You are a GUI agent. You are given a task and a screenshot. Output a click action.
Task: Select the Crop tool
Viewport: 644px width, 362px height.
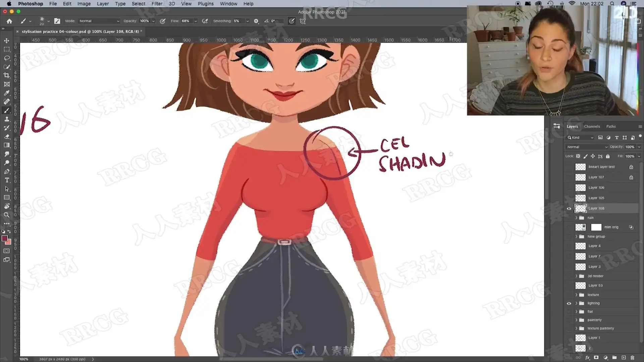(x=7, y=75)
